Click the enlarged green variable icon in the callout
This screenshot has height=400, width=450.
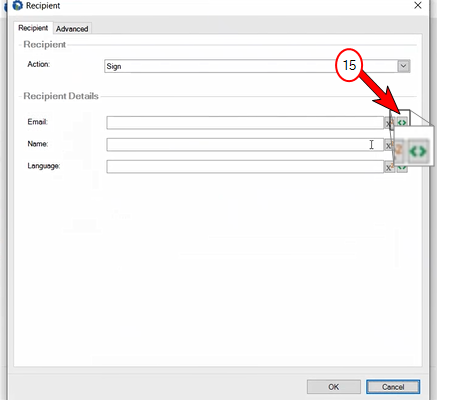click(x=418, y=151)
